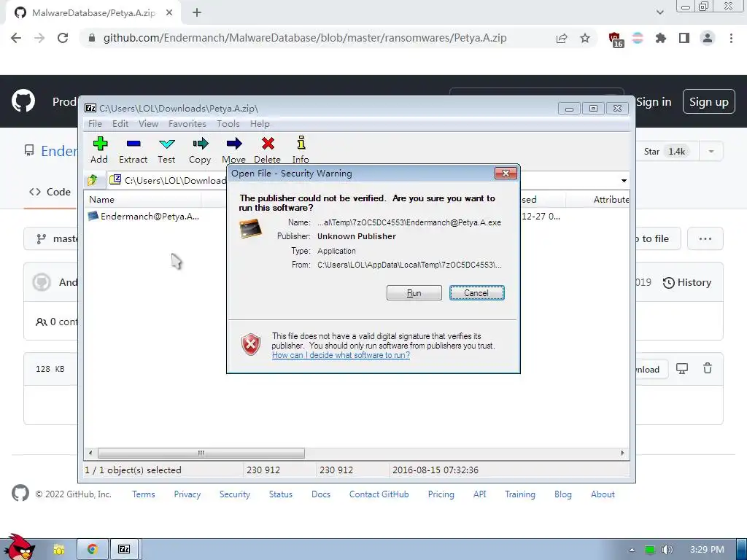Click the Sign up button on GitHub
Screen dimensions: 747x560
point(709,102)
